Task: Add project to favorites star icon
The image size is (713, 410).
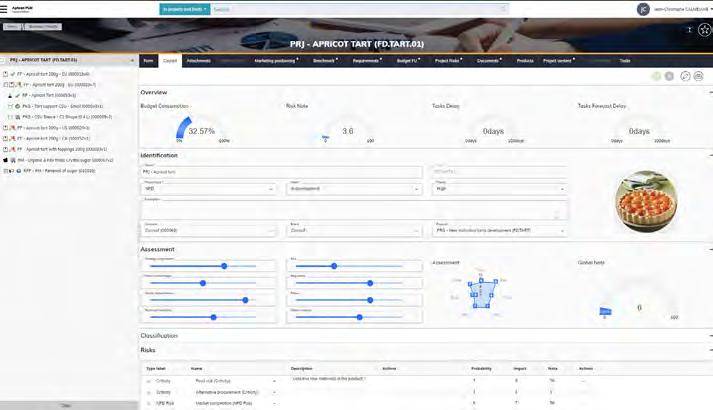Action: tap(704, 30)
